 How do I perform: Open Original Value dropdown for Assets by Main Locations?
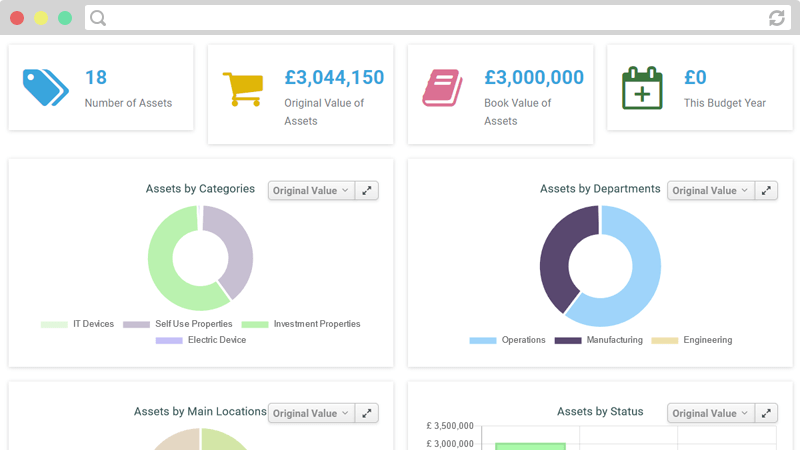[x=311, y=413]
